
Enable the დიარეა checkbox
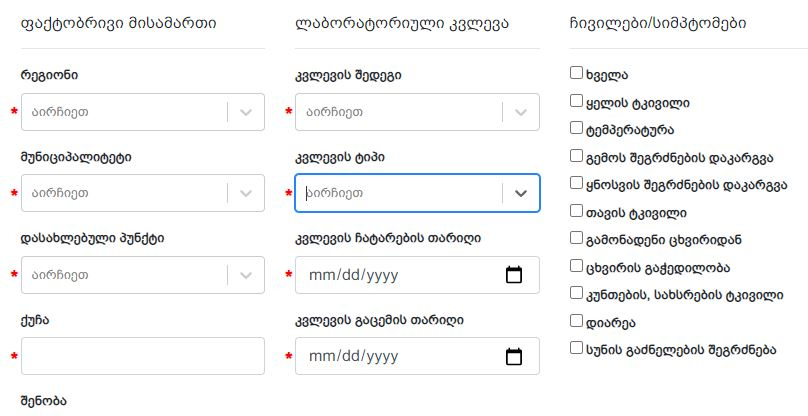click(x=576, y=321)
